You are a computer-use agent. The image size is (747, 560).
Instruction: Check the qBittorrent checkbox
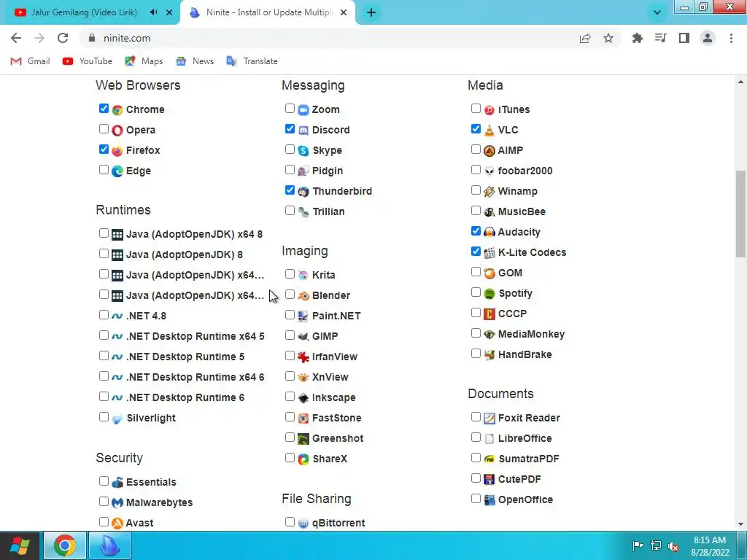(x=290, y=522)
